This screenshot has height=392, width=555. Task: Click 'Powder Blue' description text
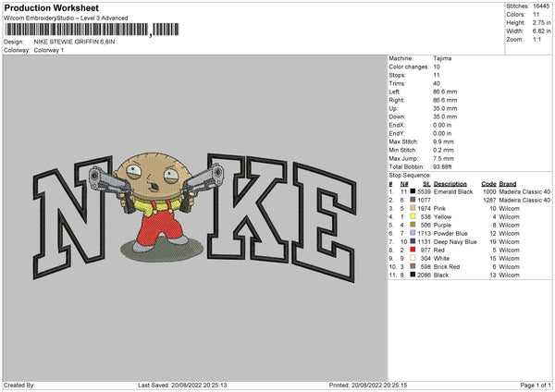[450, 233]
